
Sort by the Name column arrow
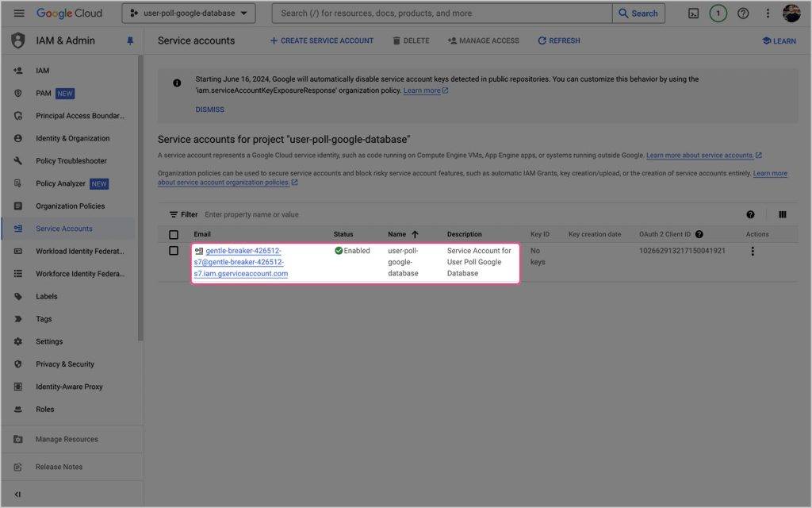(415, 234)
